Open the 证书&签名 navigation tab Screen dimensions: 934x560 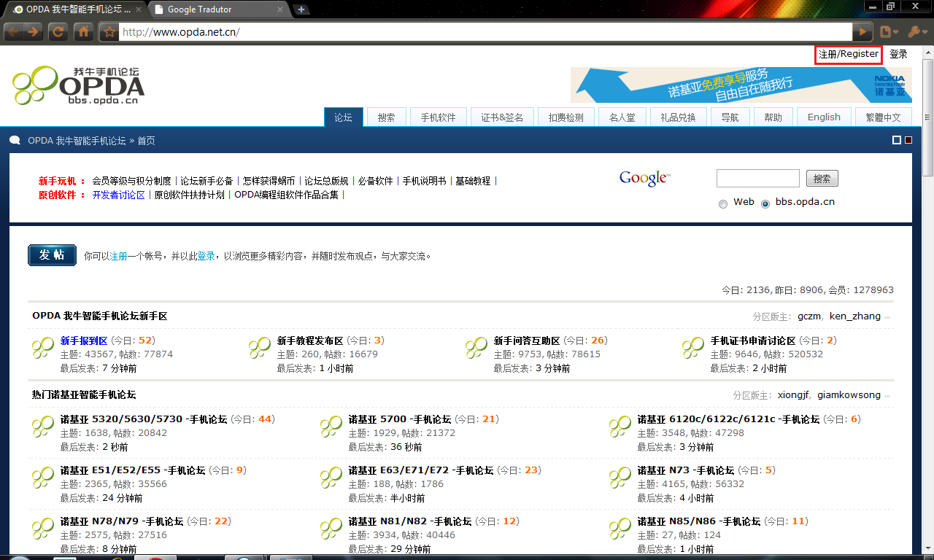pyautogui.click(x=502, y=117)
